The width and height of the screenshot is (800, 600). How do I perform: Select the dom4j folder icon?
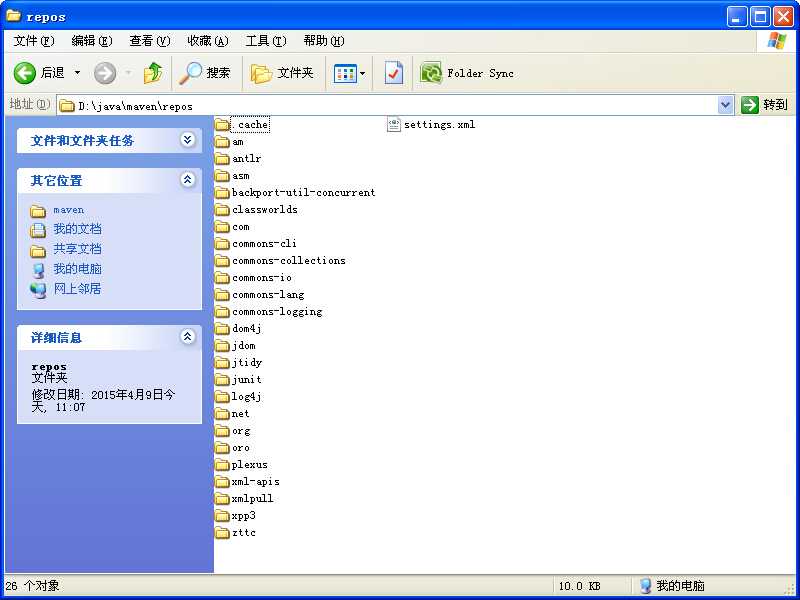point(222,329)
